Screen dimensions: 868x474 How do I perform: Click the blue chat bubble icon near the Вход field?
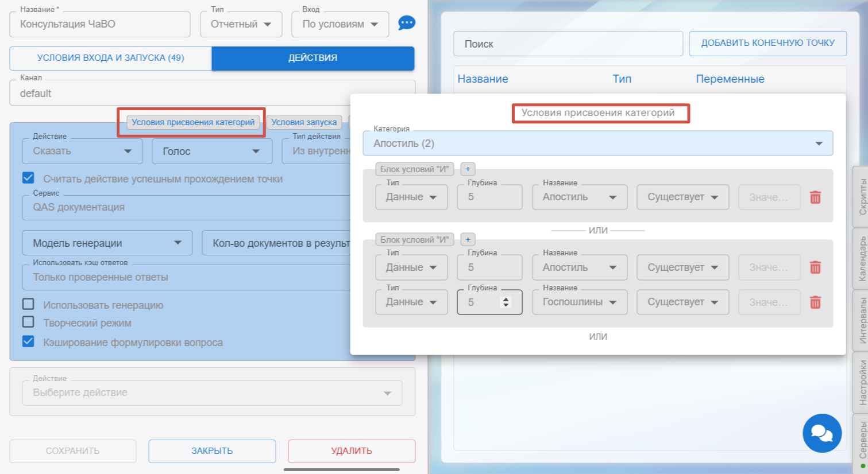point(406,23)
